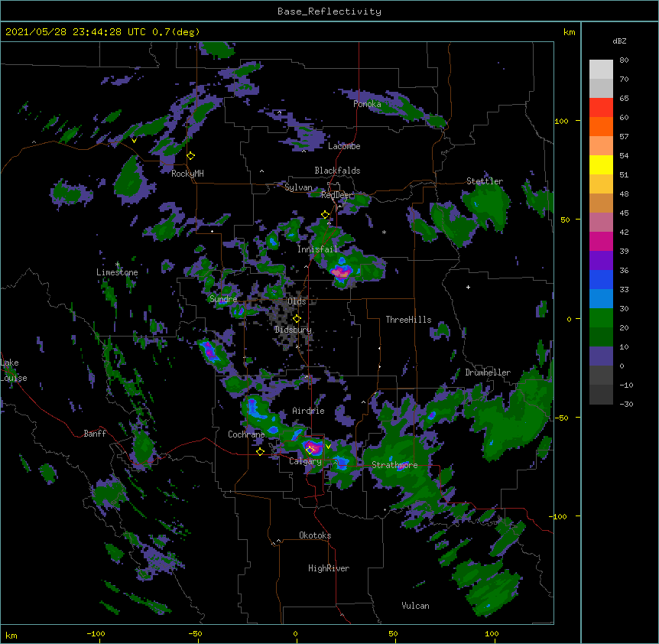659x644 pixels.
Task: Click the -50 tick label on bottom axis
Action: coord(195,633)
